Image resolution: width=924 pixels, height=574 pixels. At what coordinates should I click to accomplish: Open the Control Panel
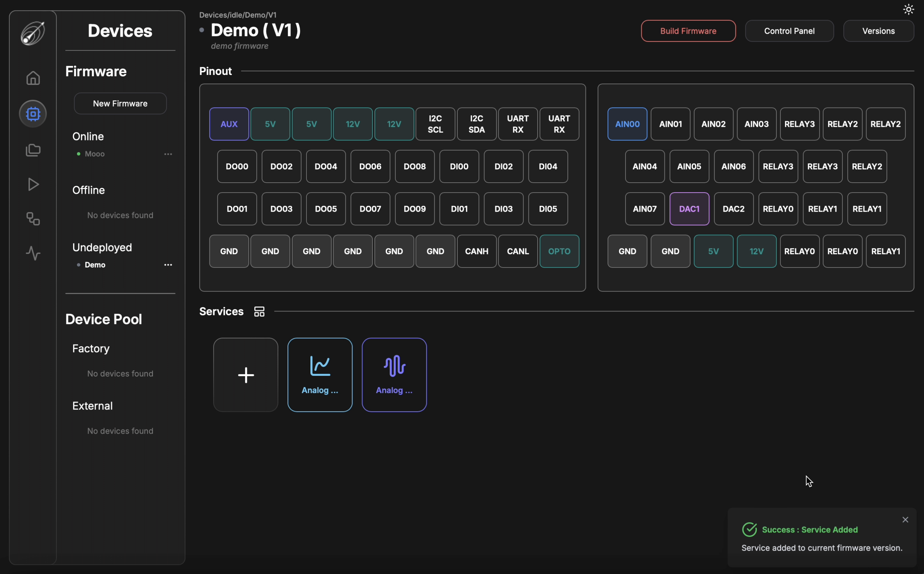[789, 31]
